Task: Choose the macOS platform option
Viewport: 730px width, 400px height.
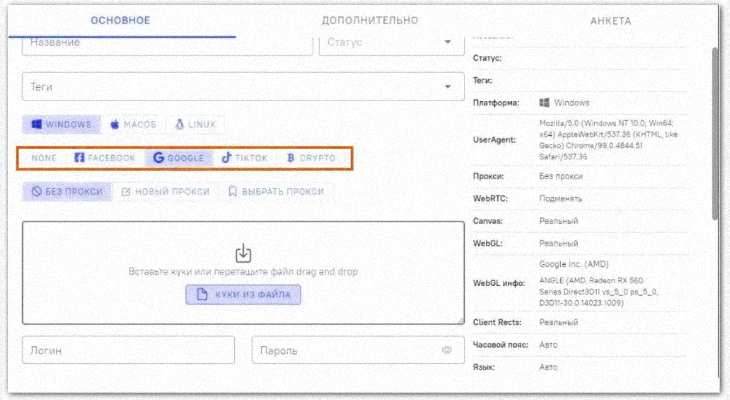Action: coord(133,125)
